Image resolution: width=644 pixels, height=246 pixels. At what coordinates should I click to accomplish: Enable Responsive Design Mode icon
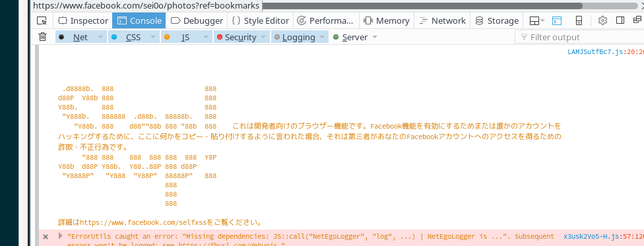pos(579,20)
